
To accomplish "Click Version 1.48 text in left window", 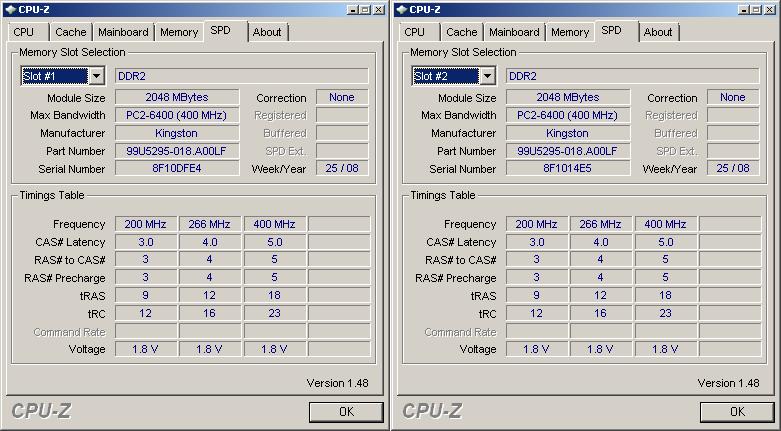I will 337,383.
